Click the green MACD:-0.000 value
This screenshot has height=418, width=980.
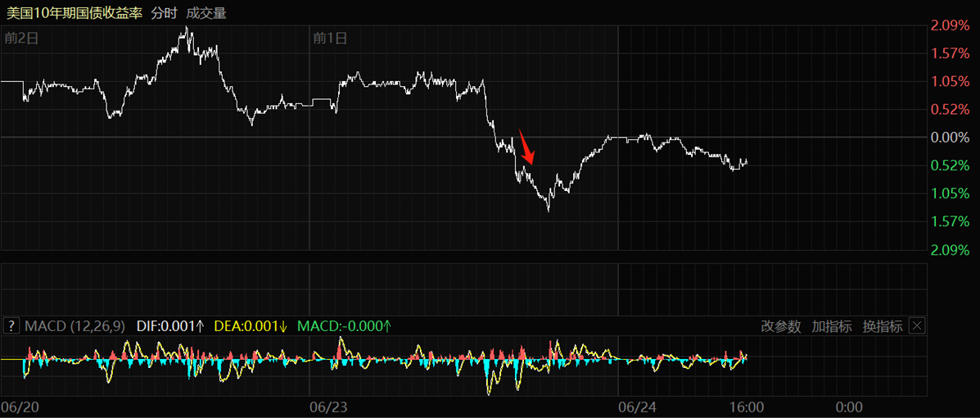click(345, 326)
